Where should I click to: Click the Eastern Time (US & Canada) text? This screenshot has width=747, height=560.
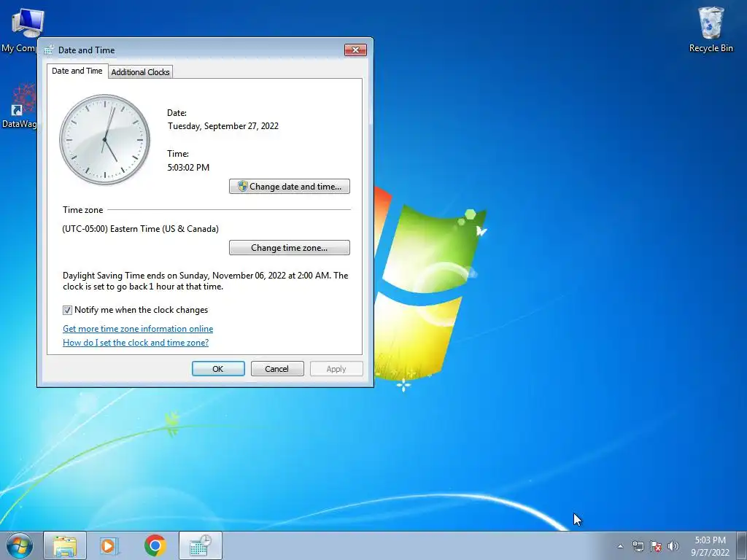tap(141, 229)
